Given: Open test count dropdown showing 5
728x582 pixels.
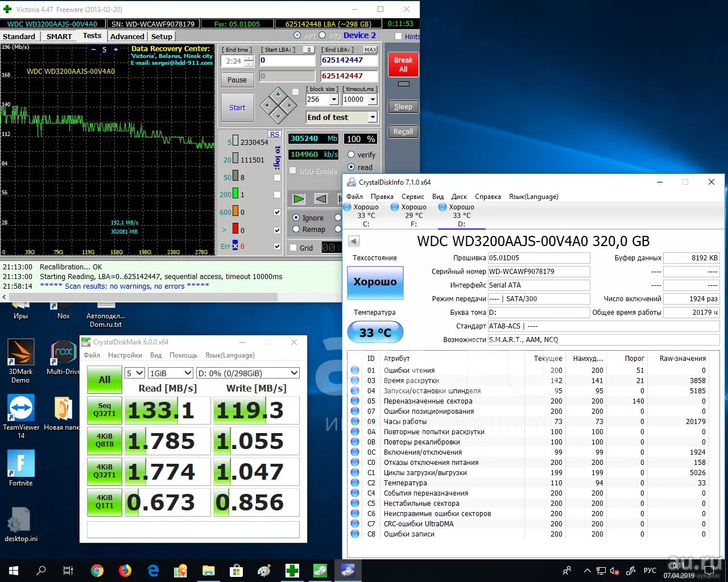Looking at the screenshot, I should point(135,373).
